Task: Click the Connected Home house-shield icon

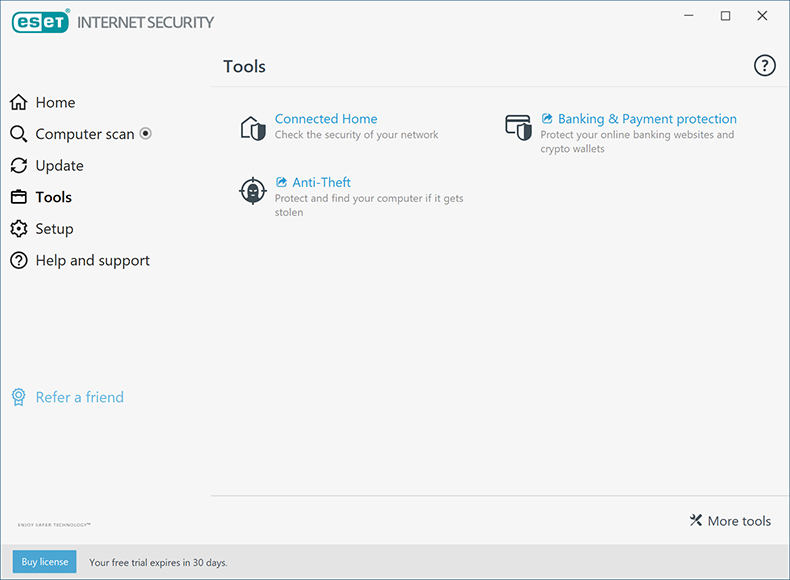Action: [x=253, y=128]
